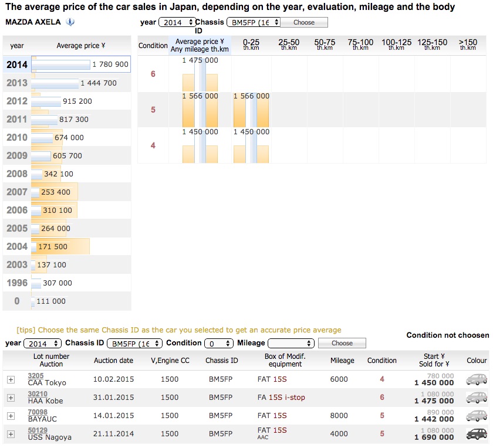Open lot number 30210 link
Image resolution: width=493 pixels, height=448 pixels.
pos(38,394)
